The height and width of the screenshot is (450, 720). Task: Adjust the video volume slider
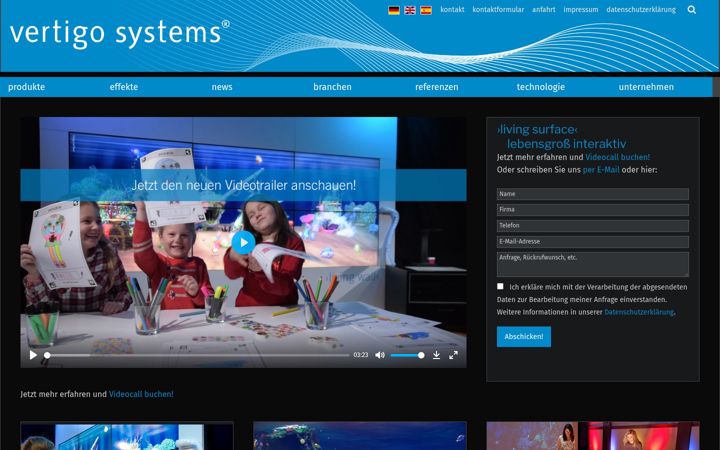pos(407,355)
